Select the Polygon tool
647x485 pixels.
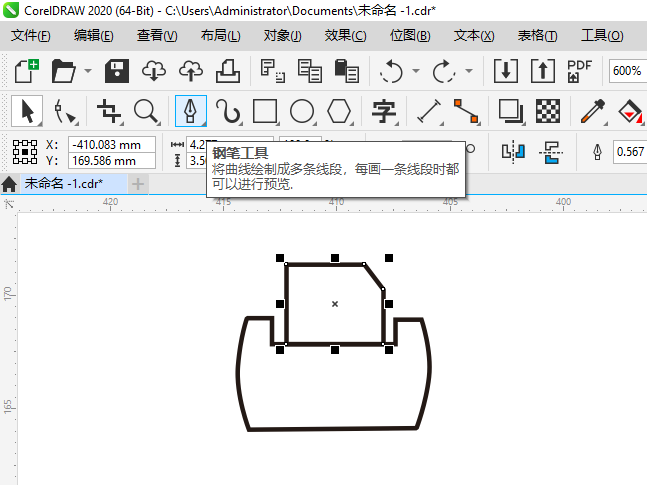coord(340,111)
